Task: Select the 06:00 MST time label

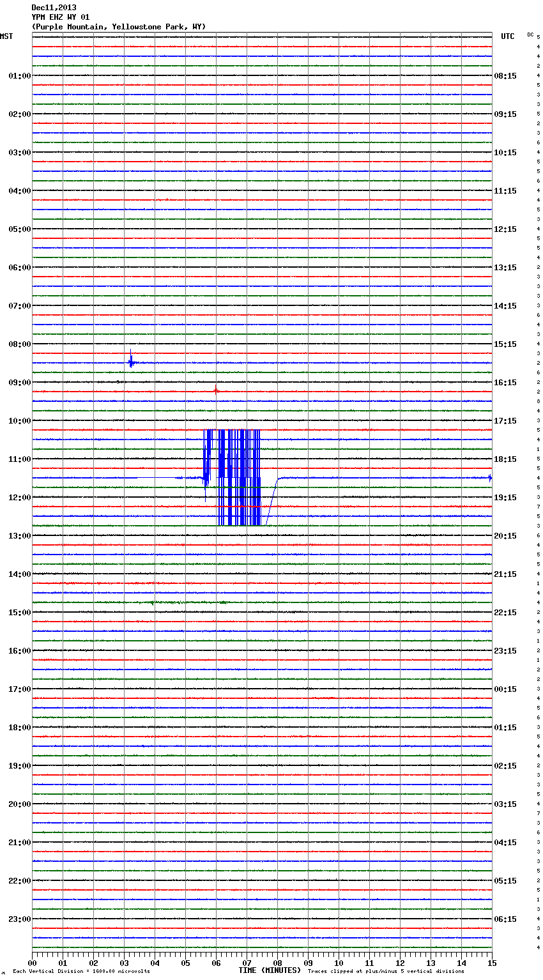Action: pos(20,268)
